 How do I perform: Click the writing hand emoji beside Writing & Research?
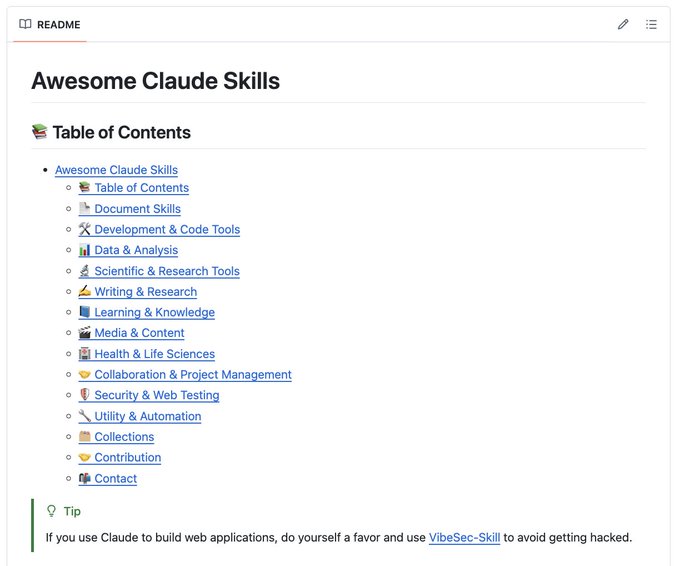[x=85, y=291]
